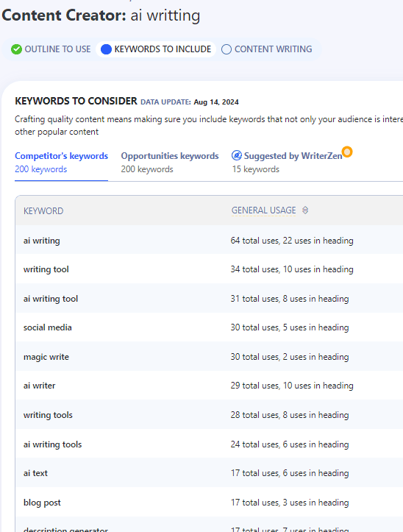Click '30 total uses, 2 uses in heading'

(290, 357)
